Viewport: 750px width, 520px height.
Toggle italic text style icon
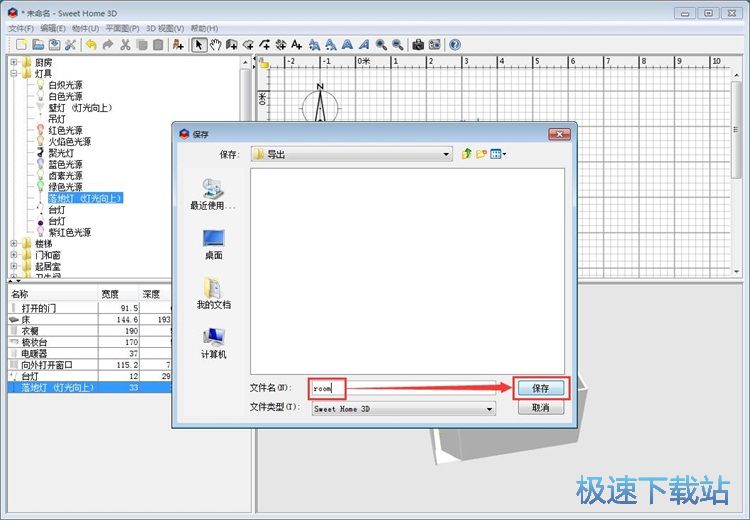(x=364, y=45)
